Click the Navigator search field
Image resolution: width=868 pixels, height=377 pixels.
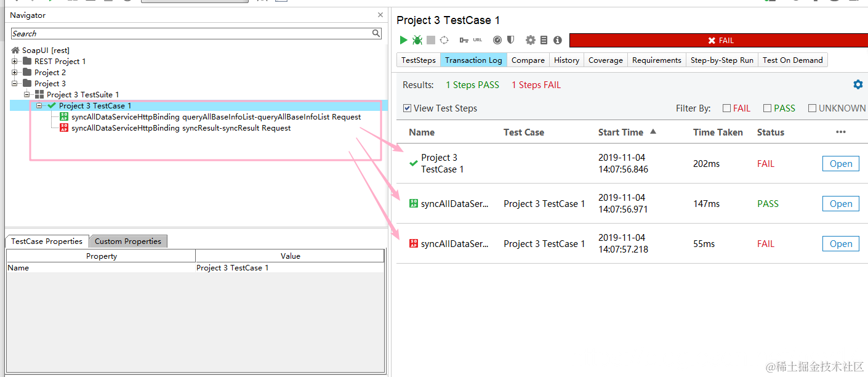pyautogui.click(x=191, y=33)
